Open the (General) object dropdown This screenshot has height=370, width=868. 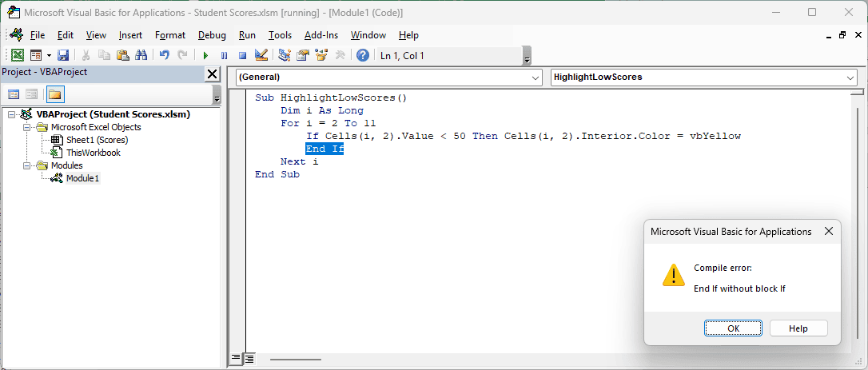tap(388, 78)
